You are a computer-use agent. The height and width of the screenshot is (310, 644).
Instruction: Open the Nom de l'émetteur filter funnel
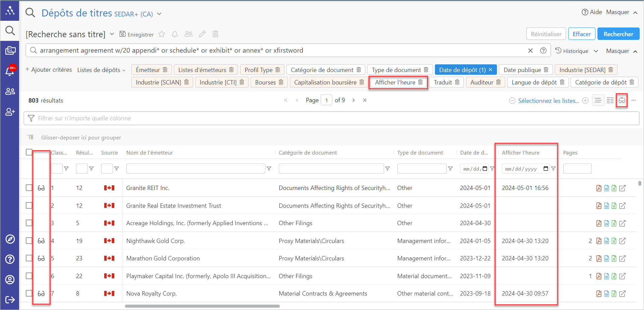coord(269,169)
